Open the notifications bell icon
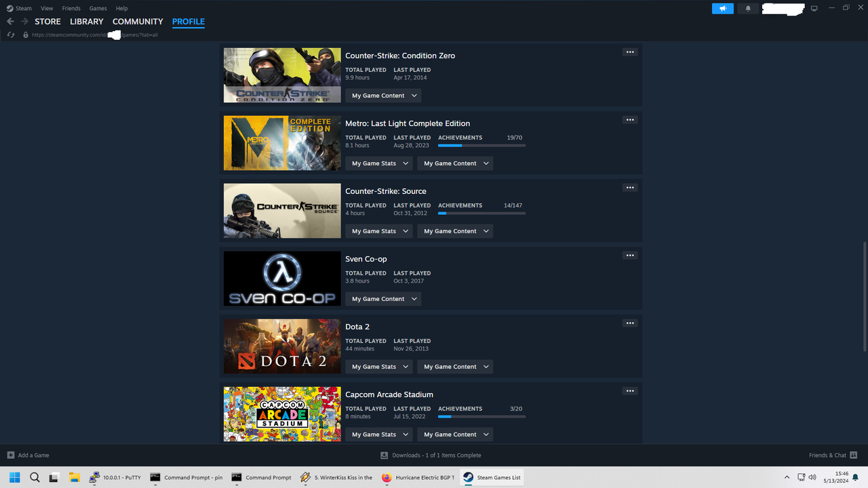 pyautogui.click(x=748, y=8)
